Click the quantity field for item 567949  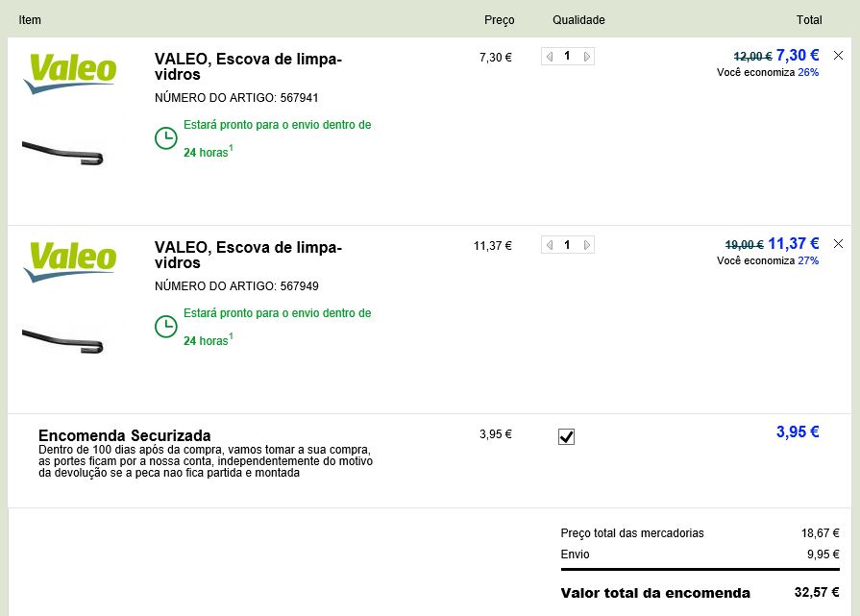567,245
